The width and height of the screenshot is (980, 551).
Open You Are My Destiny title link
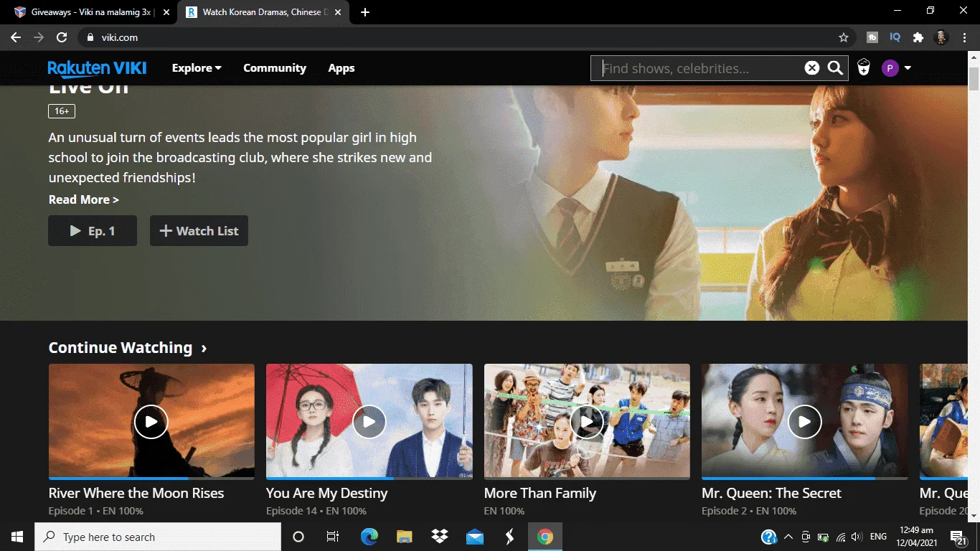click(x=326, y=494)
